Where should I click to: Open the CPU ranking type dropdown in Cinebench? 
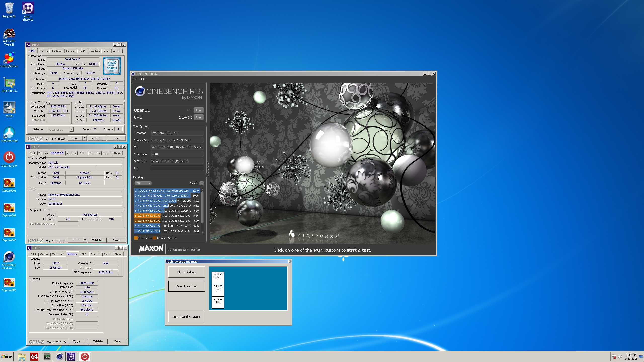point(143,183)
